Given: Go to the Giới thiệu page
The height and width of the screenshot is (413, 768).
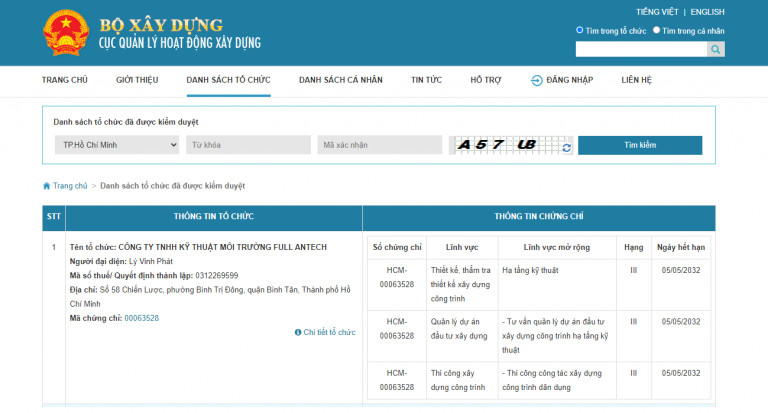Looking at the screenshot, I should point(137,79).
